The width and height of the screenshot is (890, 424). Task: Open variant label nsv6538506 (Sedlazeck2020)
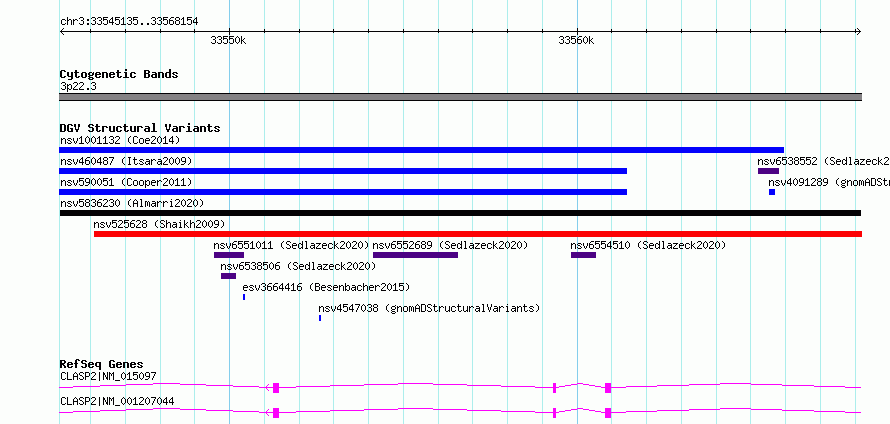298,266
